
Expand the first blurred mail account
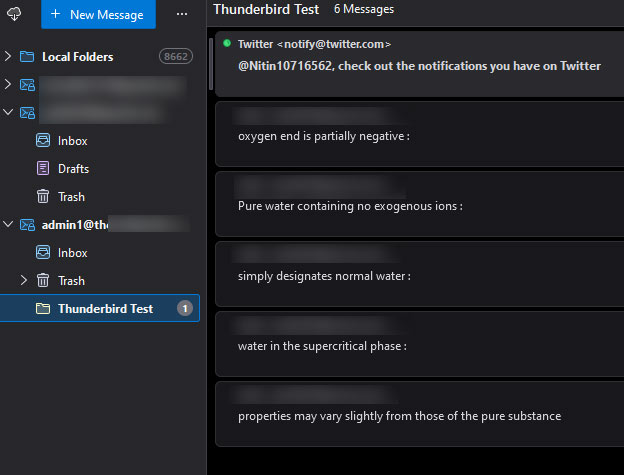pyautogui.click(x=8, y=84)
